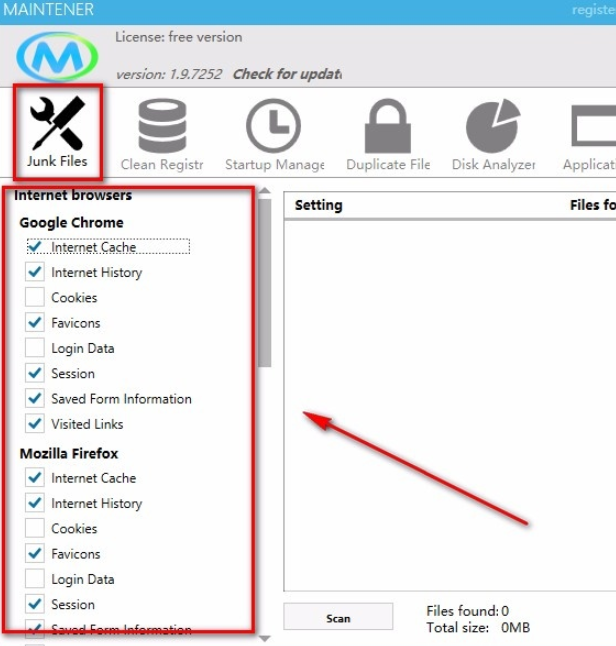Enable Chrome Login Data checkbox
Viewport: 616px width, 646px height.
35,348
